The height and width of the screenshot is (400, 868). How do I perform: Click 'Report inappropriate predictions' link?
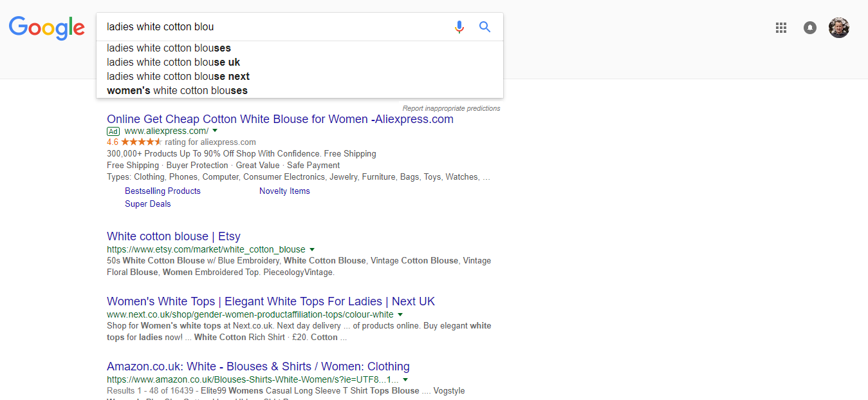pos(451,108)
